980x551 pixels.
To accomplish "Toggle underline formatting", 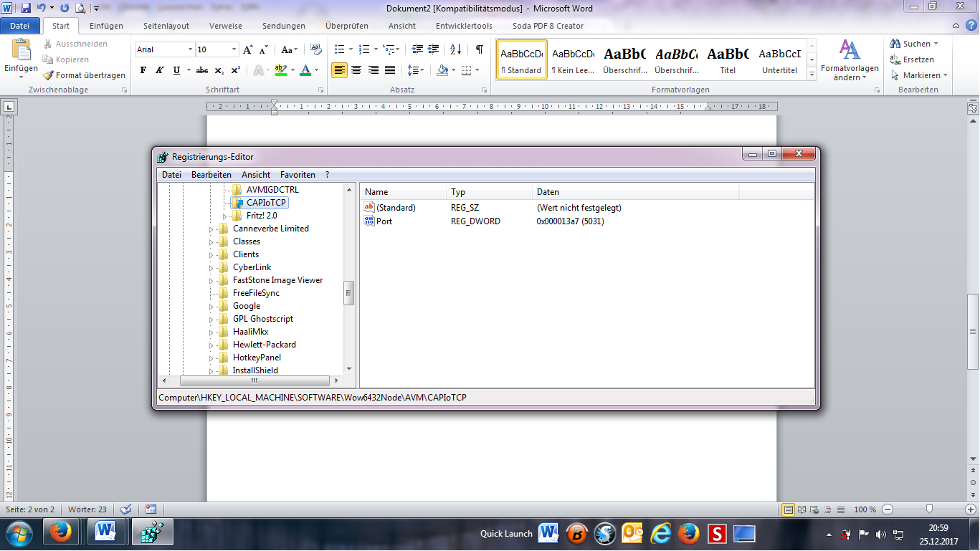I will [x=175, y=70].
